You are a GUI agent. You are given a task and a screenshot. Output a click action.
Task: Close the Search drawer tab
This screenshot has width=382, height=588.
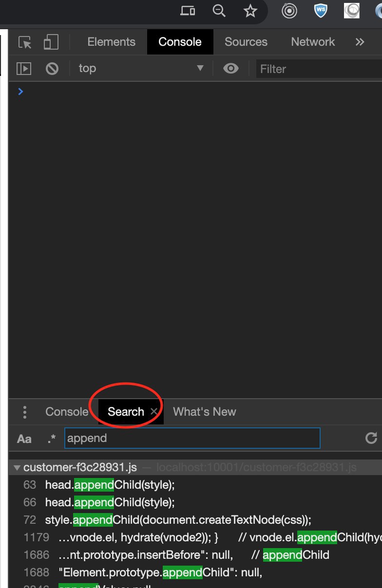154,412
